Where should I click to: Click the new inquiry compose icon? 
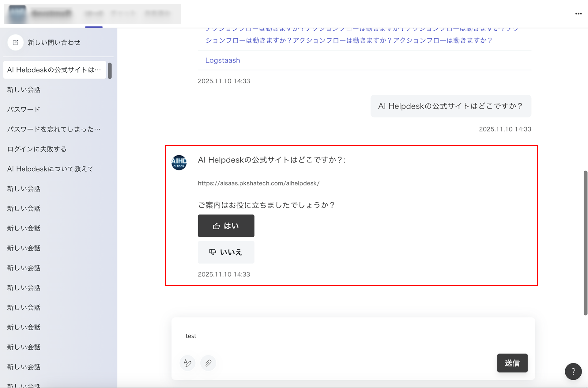tap(15, 43)
